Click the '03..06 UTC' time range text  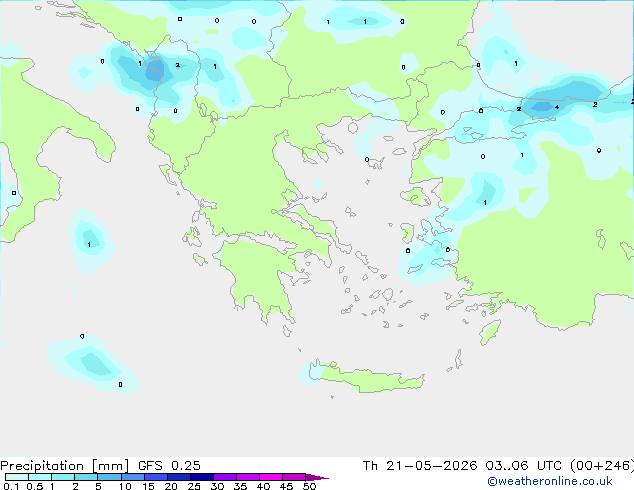click(x=524, y=466)
